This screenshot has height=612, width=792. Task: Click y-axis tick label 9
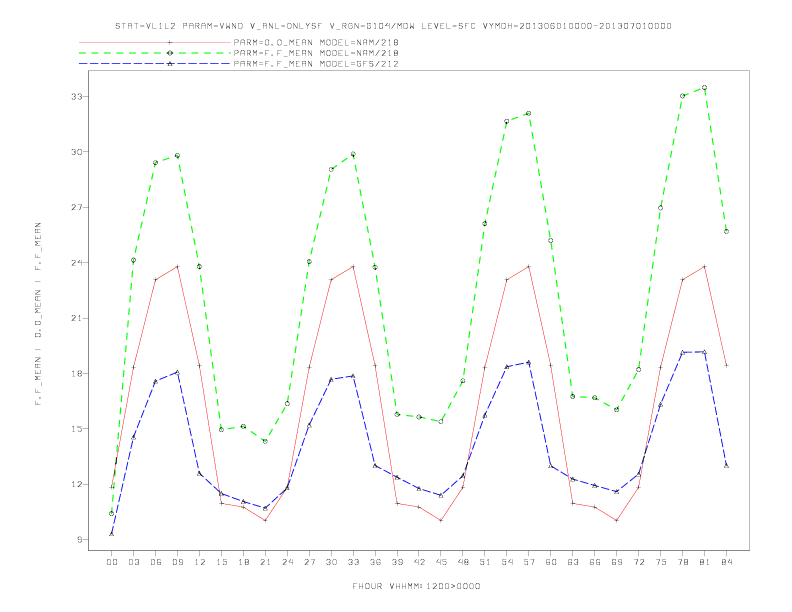tap(79, 540)
